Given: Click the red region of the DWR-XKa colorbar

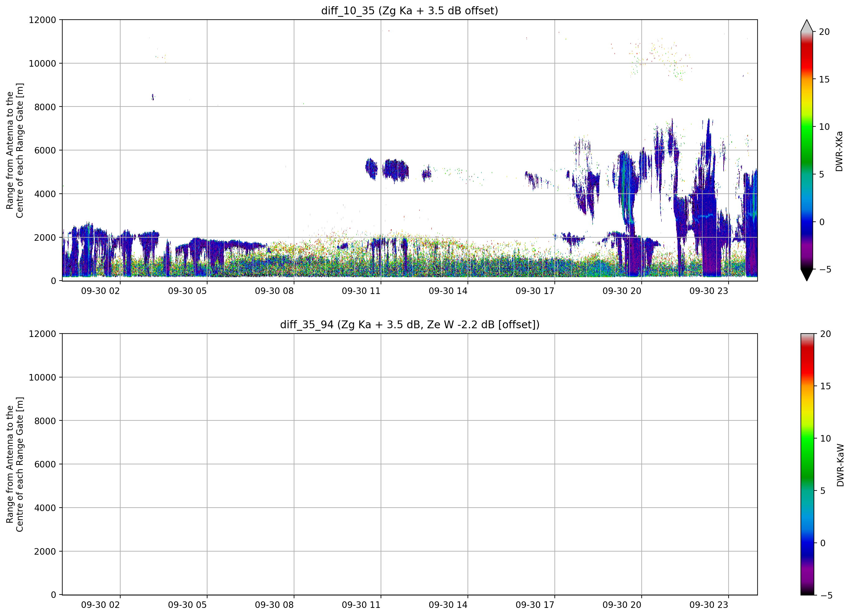Looking at the screenshot, I should pyautogui.click(x=807, y=56).
